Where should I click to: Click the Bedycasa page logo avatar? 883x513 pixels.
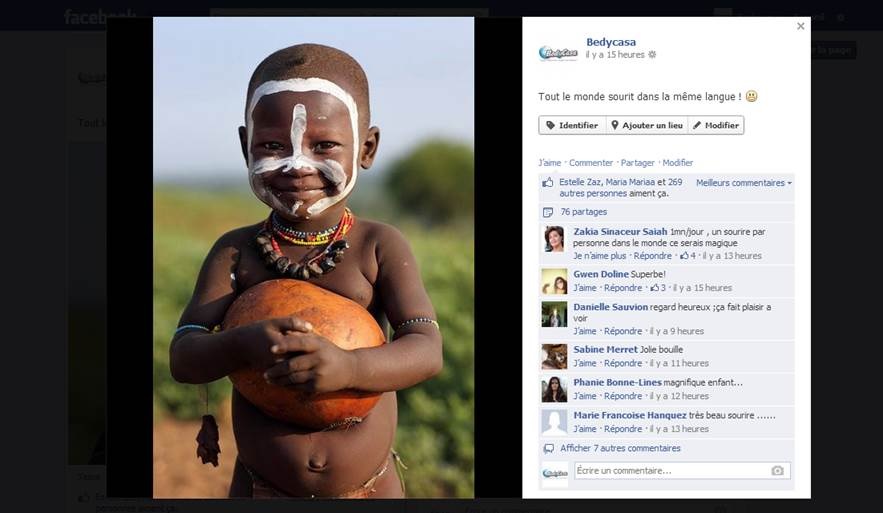click(558, 53)
